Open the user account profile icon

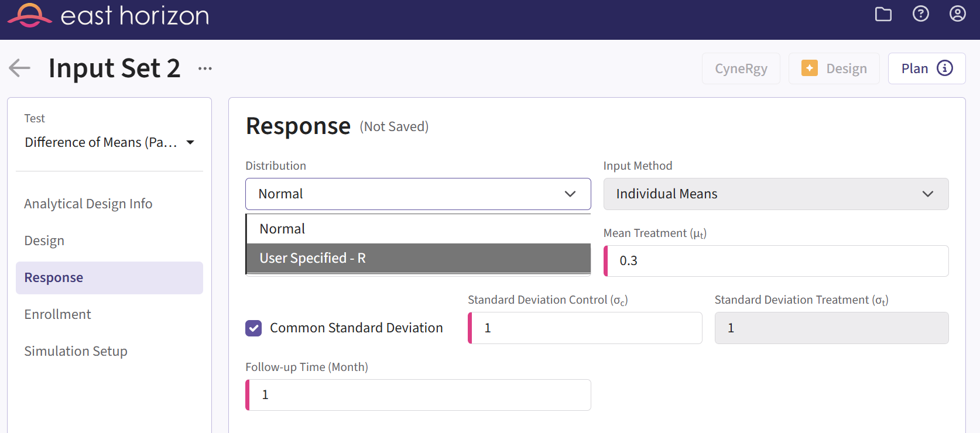pos(957,14)
